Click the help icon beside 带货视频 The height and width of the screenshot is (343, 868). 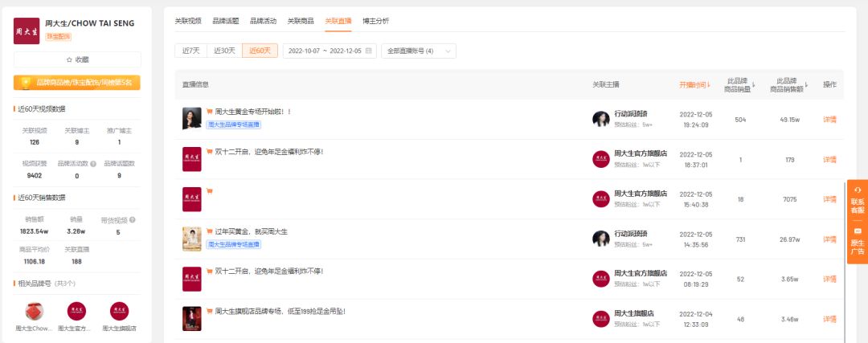tap(132, 219)
